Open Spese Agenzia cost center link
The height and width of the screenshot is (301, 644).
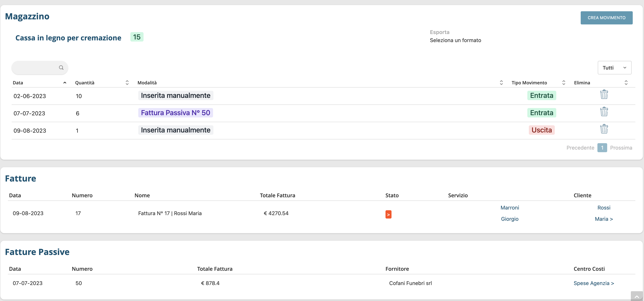coord(593,283)
